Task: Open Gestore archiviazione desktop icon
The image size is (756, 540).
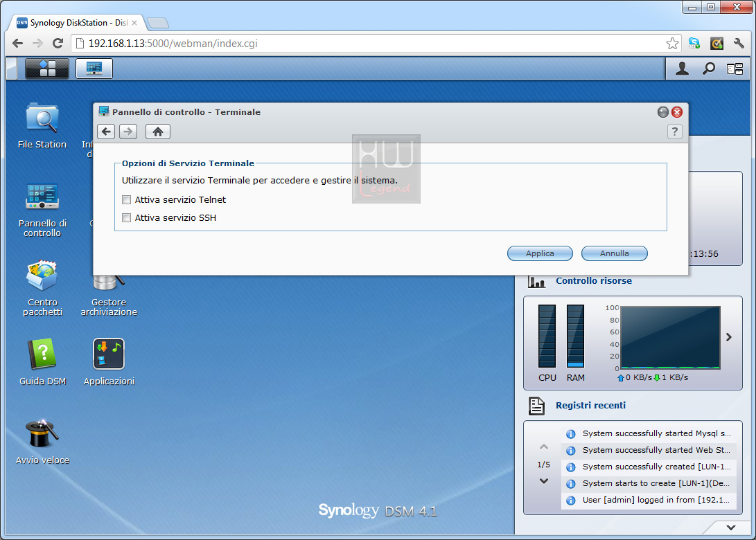Action: (x=109, y=295)
